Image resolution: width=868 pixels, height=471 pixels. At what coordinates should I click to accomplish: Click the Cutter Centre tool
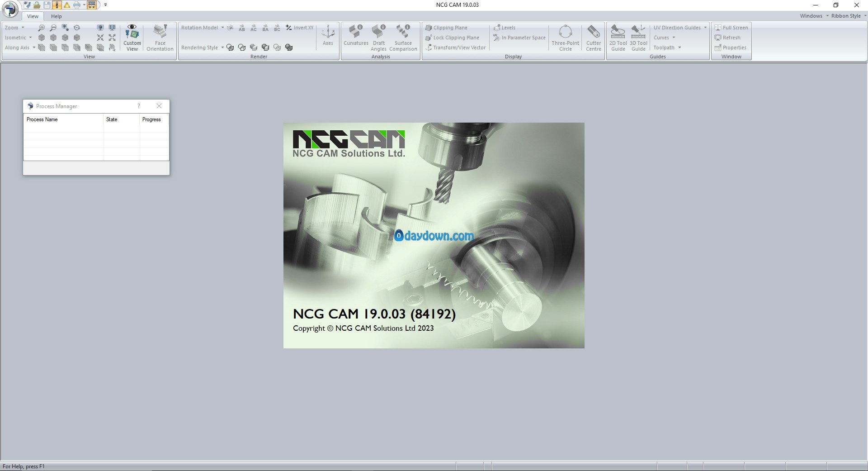594,38
